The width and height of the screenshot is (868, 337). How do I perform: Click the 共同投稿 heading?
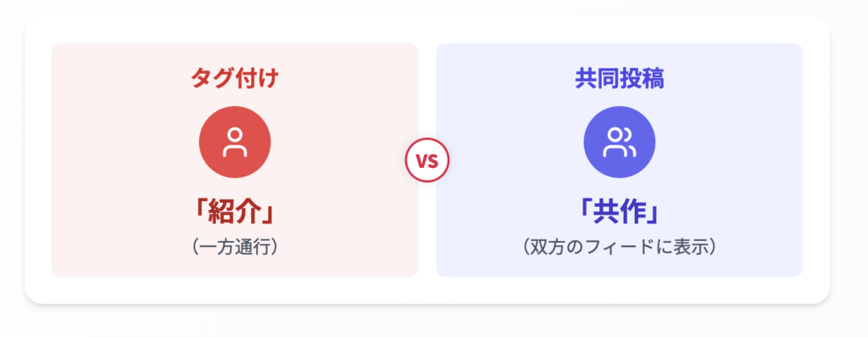(620, 79)
